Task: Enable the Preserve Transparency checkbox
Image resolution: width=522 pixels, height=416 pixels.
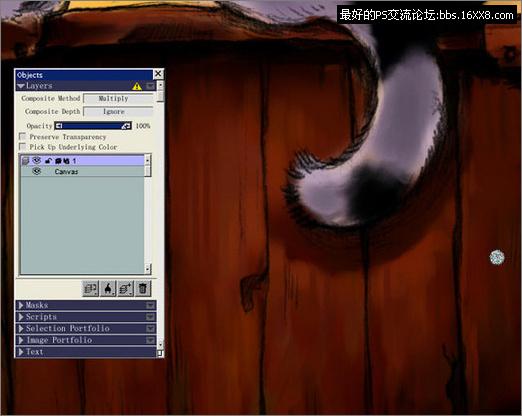Action: coord(23,137)
